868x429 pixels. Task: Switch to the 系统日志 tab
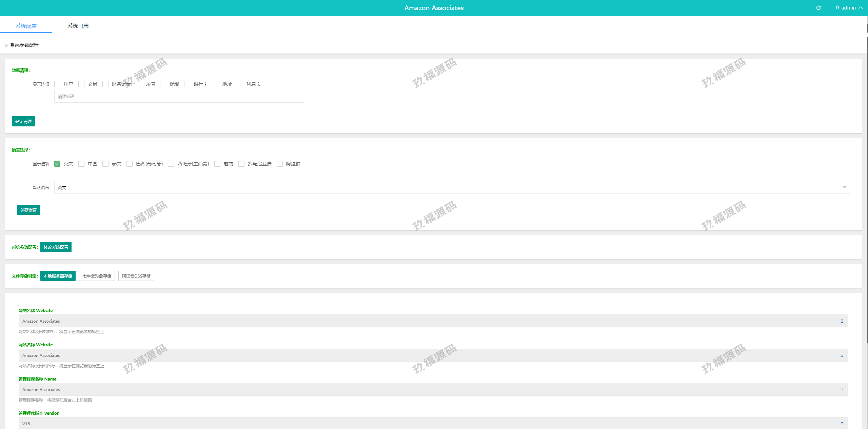78,26
